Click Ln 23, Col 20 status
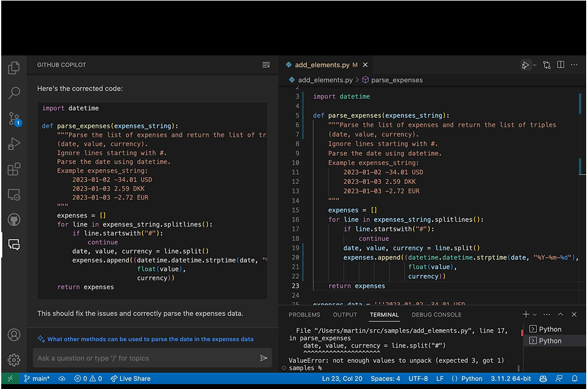Screen dimensions: 588x389 click(342, 379)
